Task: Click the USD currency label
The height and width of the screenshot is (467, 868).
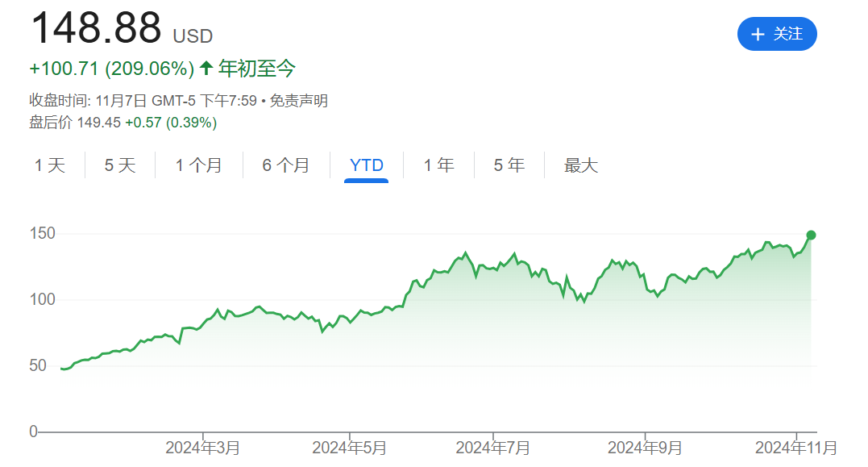Action: 193,35
